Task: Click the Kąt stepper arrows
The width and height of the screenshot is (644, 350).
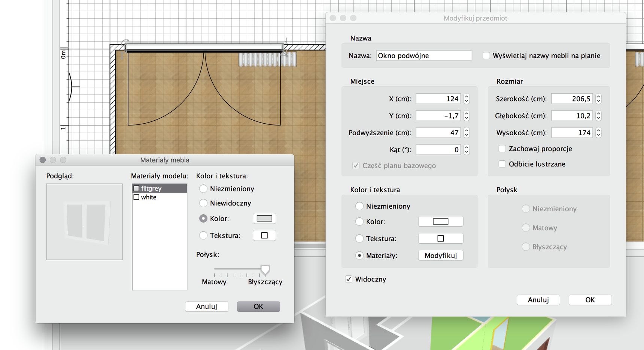Action: coord(467,150)
